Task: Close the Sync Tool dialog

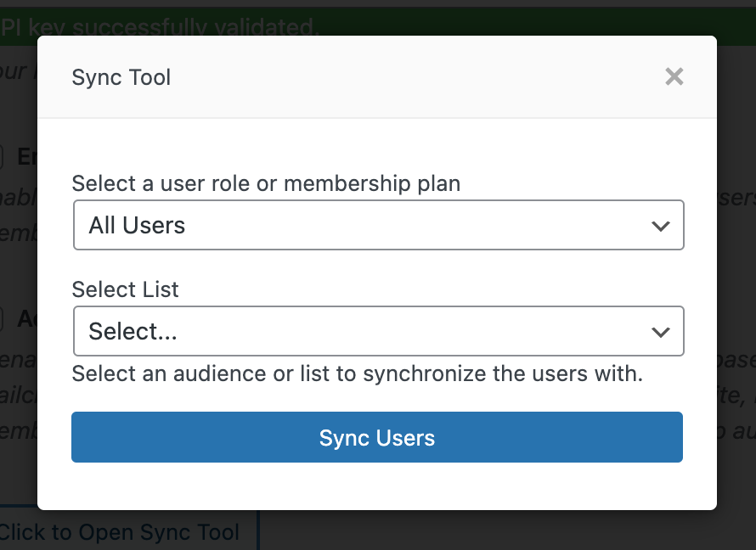Action: [x=674, y=76]
